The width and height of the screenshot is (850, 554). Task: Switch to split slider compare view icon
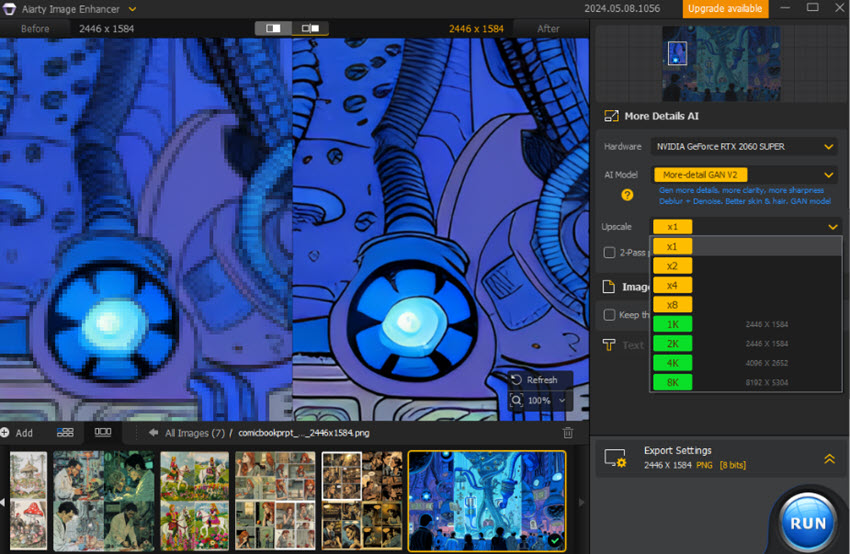coord(310,28)
